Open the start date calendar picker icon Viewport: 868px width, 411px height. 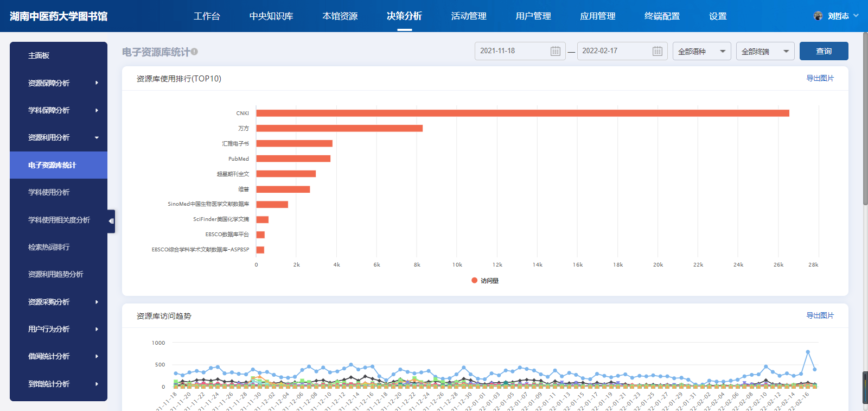click(555, 51)
